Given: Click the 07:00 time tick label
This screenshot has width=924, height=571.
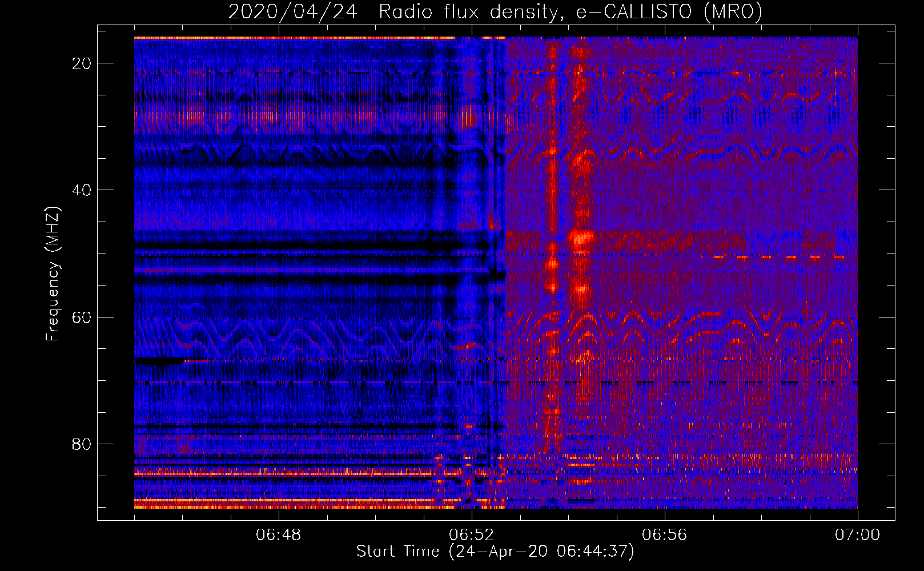Looking at the screenshot, I should click(x=858, y=535).
